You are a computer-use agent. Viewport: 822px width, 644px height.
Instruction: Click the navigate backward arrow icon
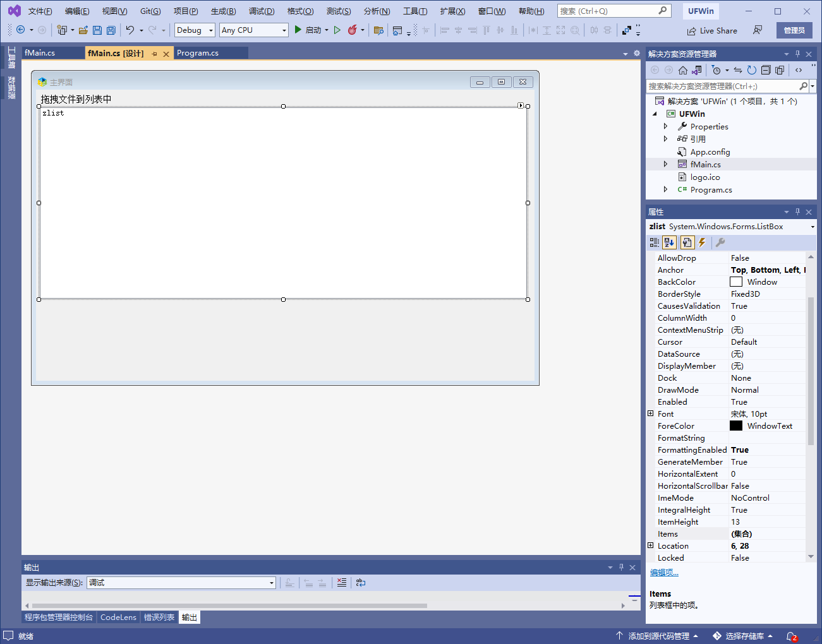[x=21, y=30]
